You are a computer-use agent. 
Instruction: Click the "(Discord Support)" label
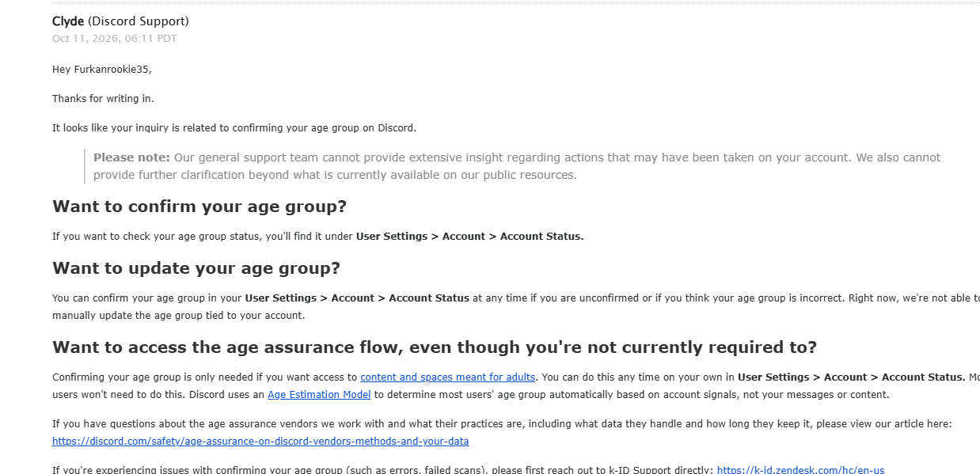tap(139, 21)
